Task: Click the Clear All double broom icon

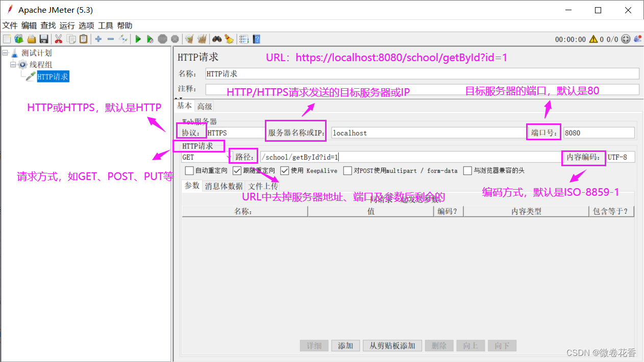Action: pos(202,39)
